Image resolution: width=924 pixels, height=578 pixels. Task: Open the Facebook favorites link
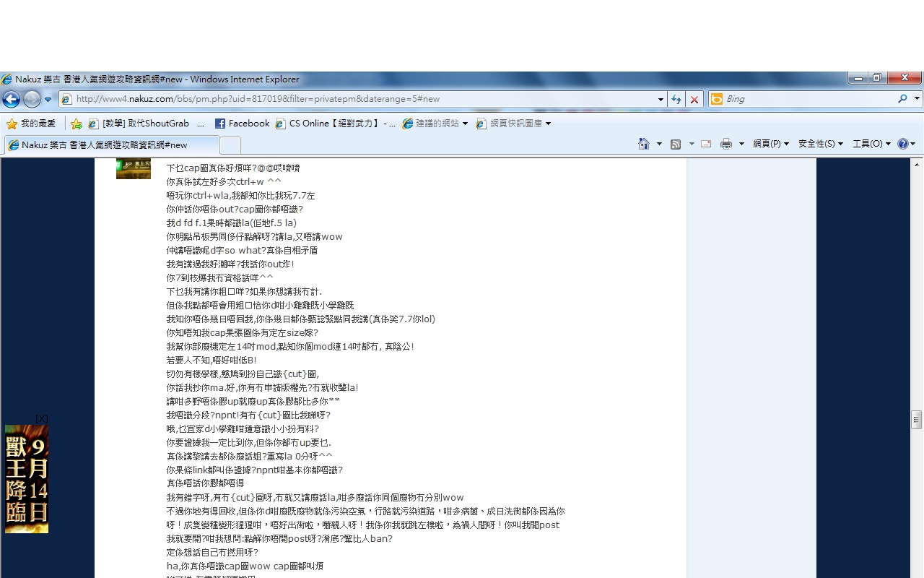point(242,124)
